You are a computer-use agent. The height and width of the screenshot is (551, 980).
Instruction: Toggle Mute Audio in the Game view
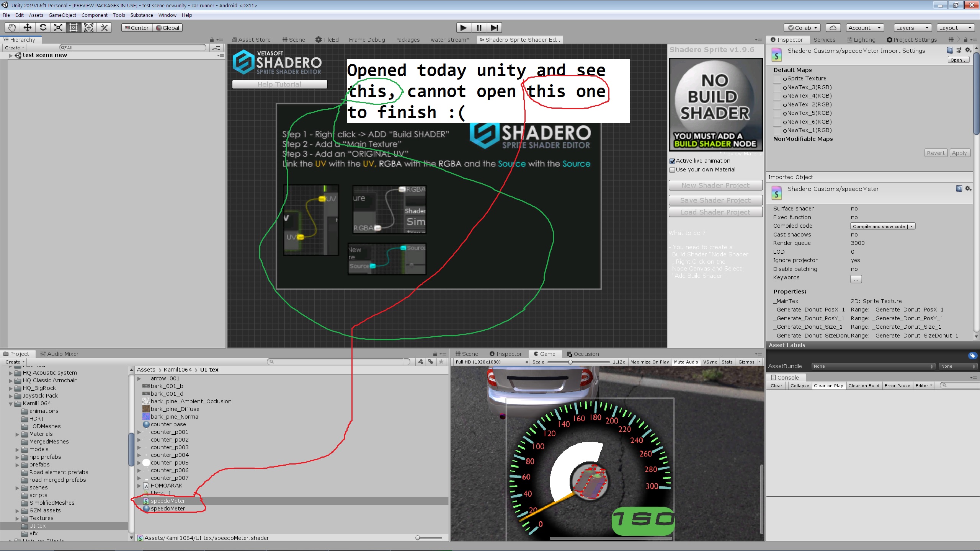coord(686,362)
